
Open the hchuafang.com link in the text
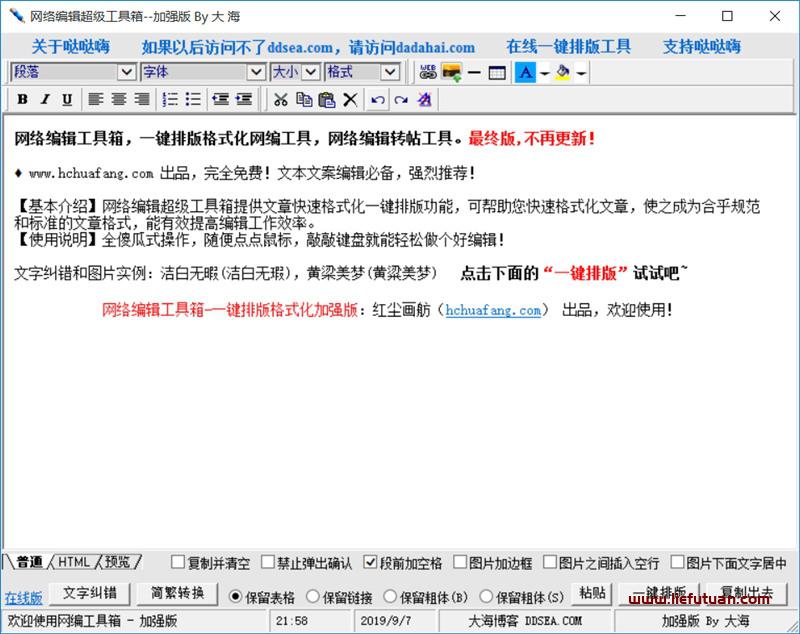coord(493,310)
